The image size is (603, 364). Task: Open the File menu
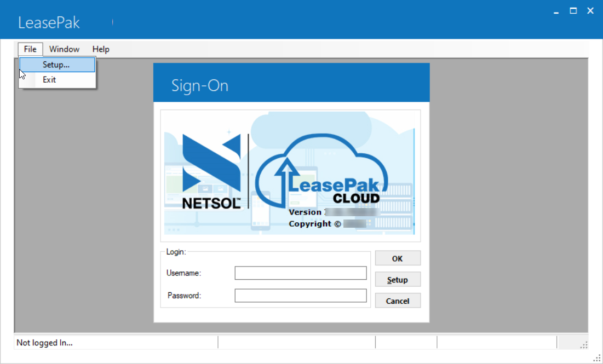click(30, 49)
